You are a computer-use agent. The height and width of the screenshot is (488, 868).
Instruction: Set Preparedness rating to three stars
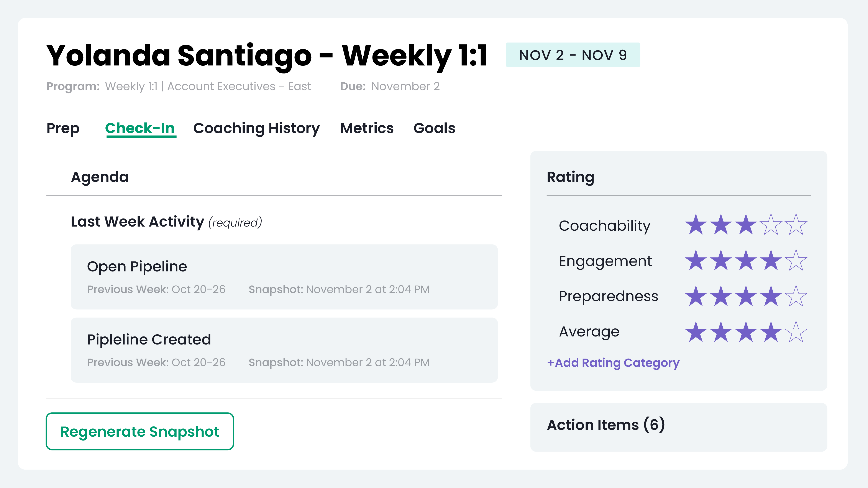[x=746, y=296]
